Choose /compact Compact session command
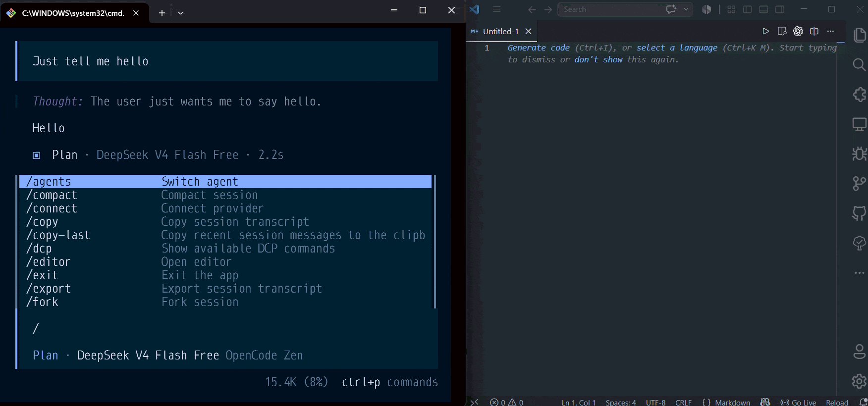Image resolution: width=868 pixels, height=406 pixels. pyautogui.click(x=225, y=195)
